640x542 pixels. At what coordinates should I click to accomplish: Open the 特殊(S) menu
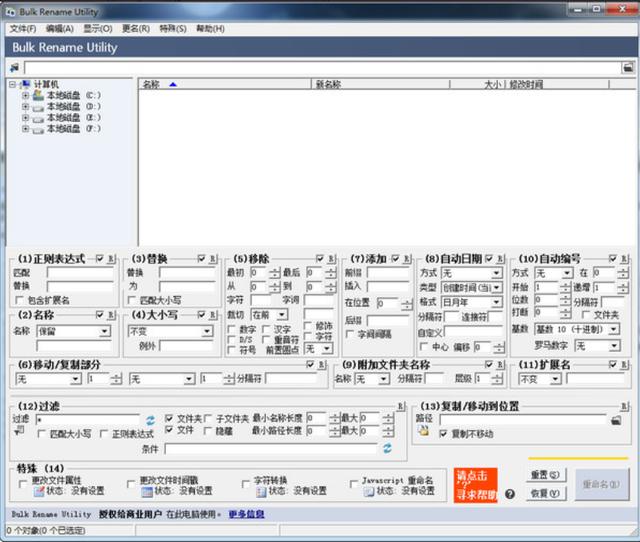[173, 29]
